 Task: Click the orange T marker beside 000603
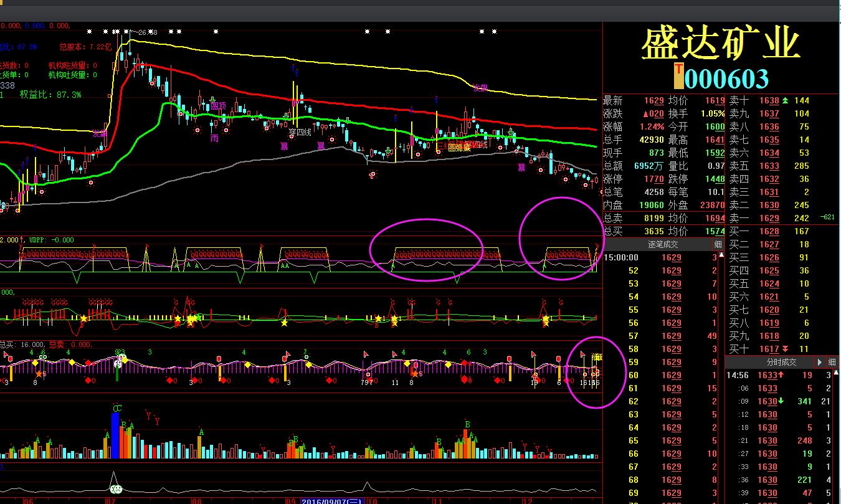click(678, 76)
